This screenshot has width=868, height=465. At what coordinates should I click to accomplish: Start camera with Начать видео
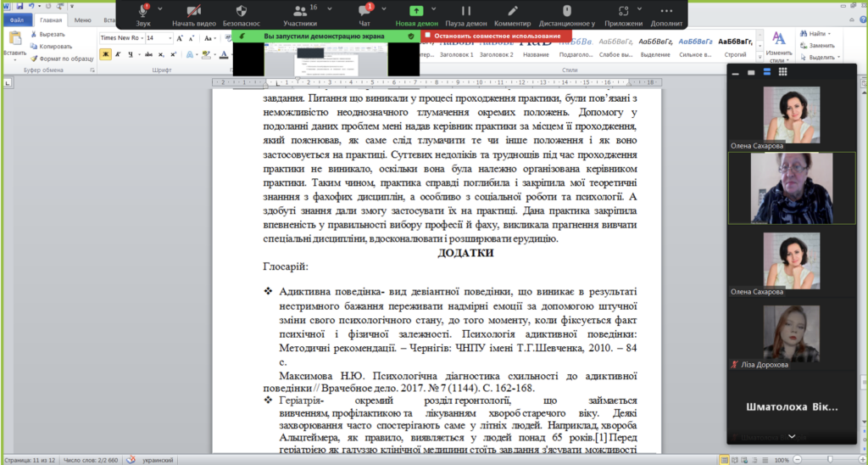(193, 15)
